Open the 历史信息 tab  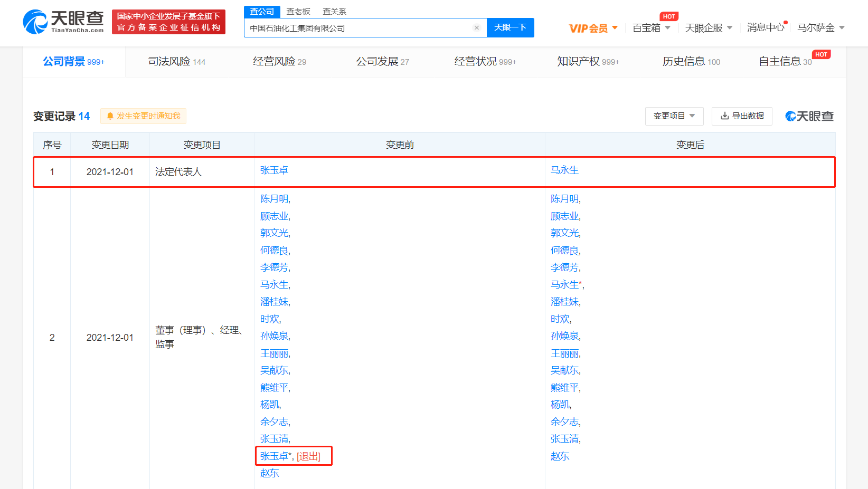pos(691,62)
